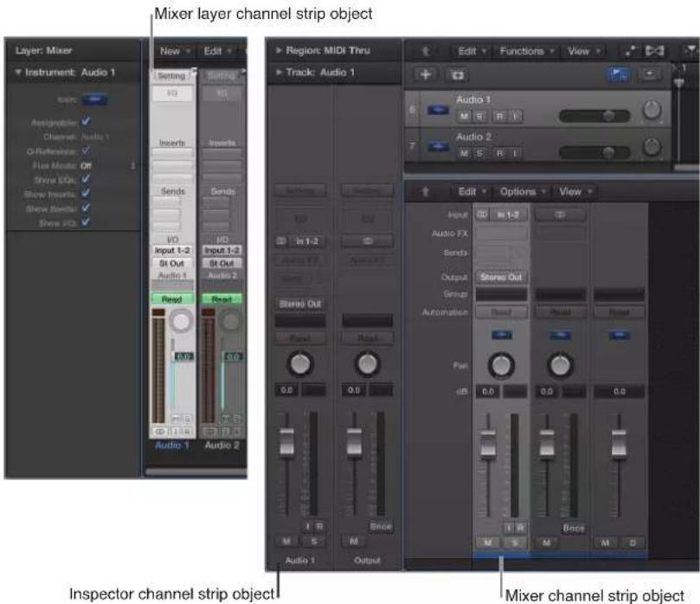Click the stereo format icon beside In 1-2 in Inspector
The width and height of the screenshot is (700, 604).
[x=281, y=241]
